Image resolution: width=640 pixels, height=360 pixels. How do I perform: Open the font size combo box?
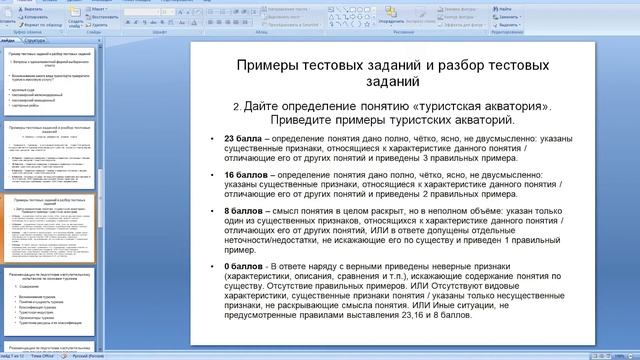[x=167, y=12]
